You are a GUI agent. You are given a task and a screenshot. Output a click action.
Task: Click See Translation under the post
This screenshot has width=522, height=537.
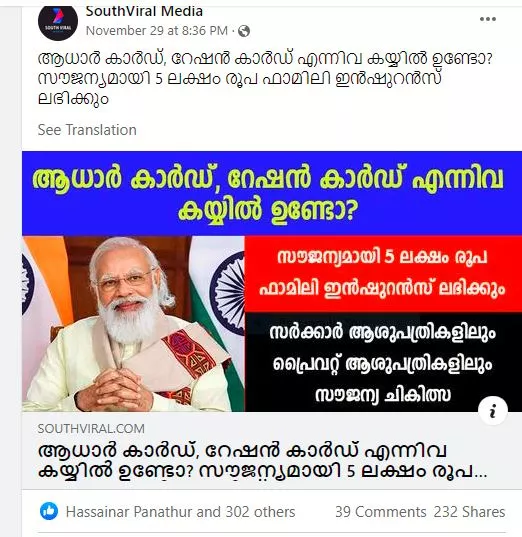(x=87, y=130)
